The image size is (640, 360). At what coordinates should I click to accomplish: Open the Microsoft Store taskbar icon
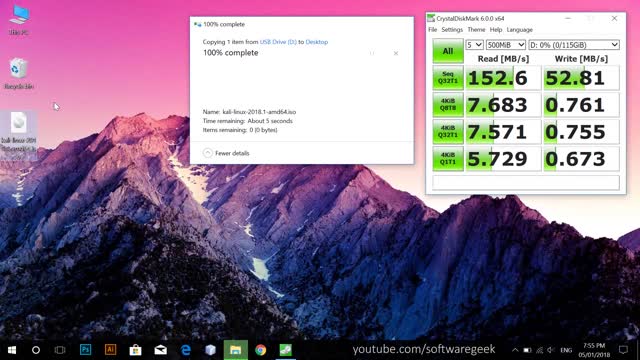click(136, 350)
